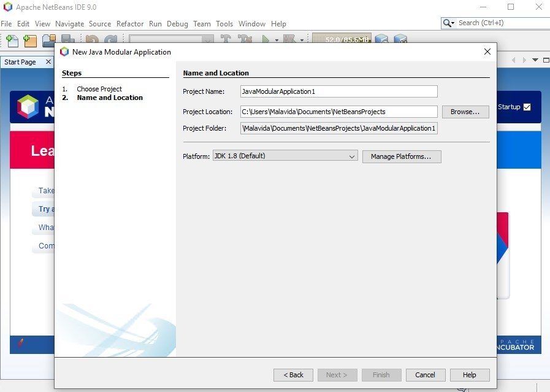Maximize the editor window icon at right
Screen dimensions: 550x392
[546, 60]
